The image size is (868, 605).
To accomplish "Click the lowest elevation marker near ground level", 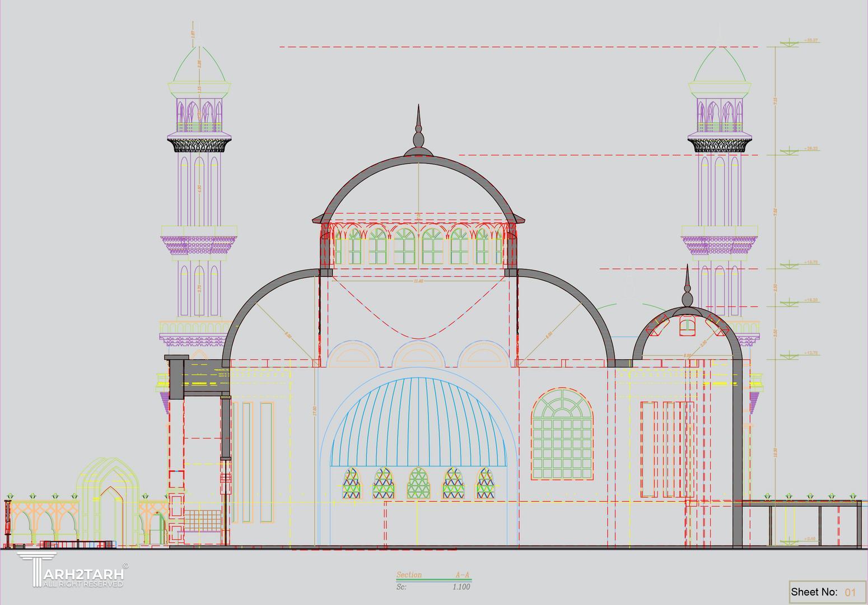I will [790, 541].
